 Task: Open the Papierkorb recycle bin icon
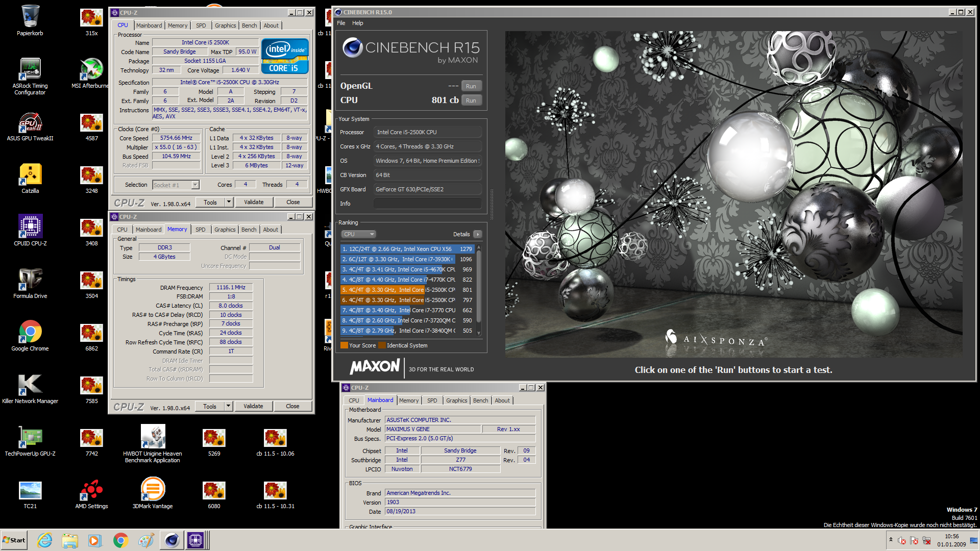pyautogui.click(x=30, y=20)
